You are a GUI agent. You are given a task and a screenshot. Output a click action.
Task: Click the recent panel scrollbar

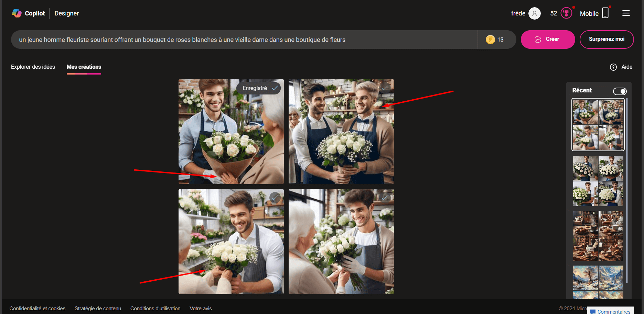(x=627, y=189)
